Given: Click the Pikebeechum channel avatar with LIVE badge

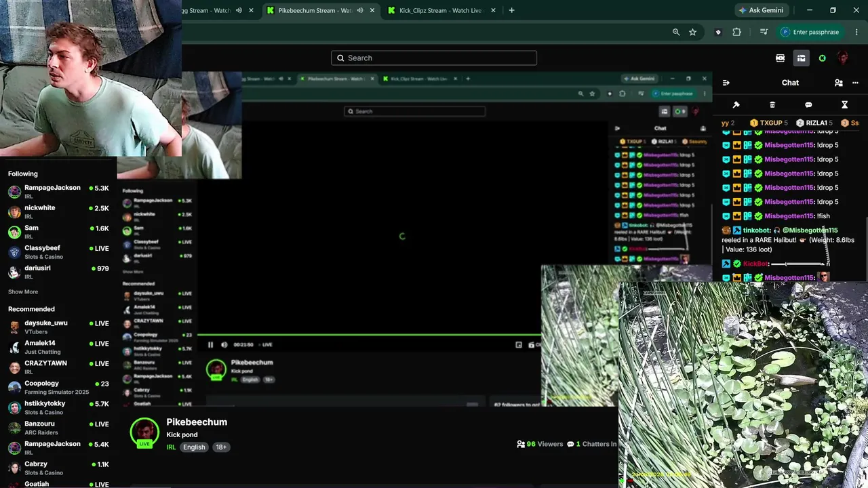Looking at the screenshot, I should [144, 432].
